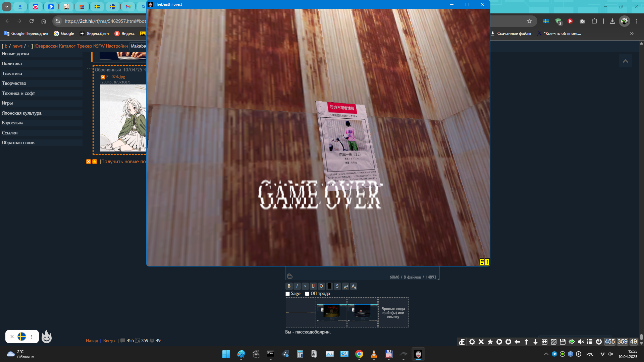644x362 pixels.
Task: Open the Техника и софт sidebar section
Action: [x=41, y=93]
